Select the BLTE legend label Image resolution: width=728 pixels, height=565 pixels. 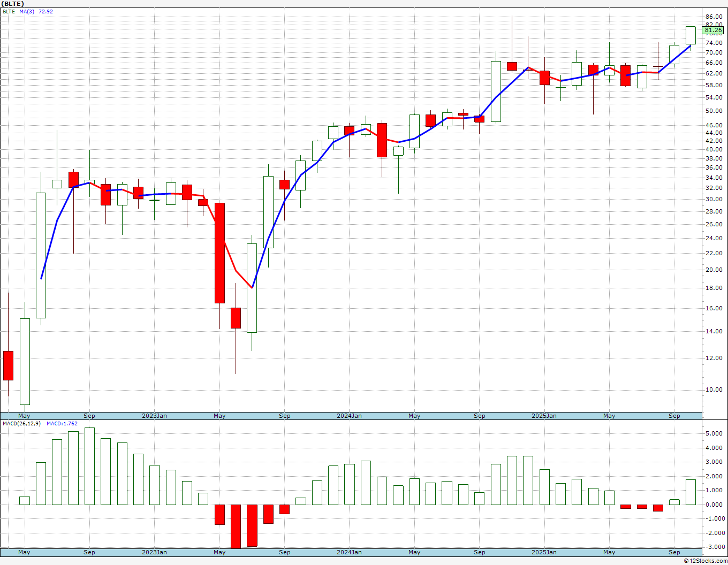pyautogui.click(x=9, y=11)
